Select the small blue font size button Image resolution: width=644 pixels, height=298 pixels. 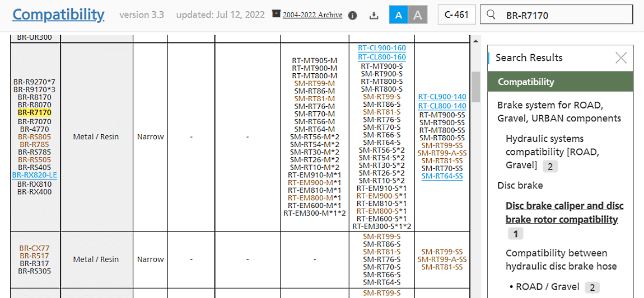(399, 15)
